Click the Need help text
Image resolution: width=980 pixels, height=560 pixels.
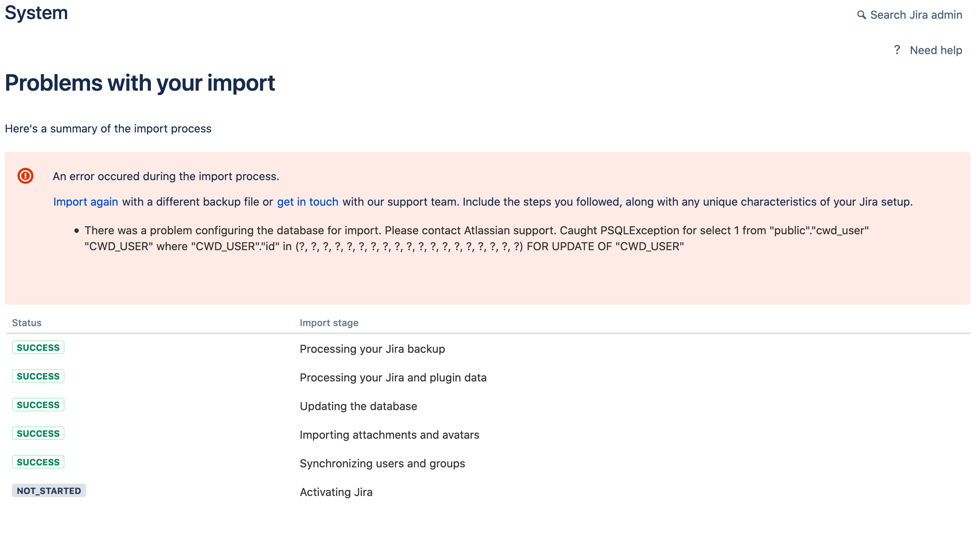(935, 50)
